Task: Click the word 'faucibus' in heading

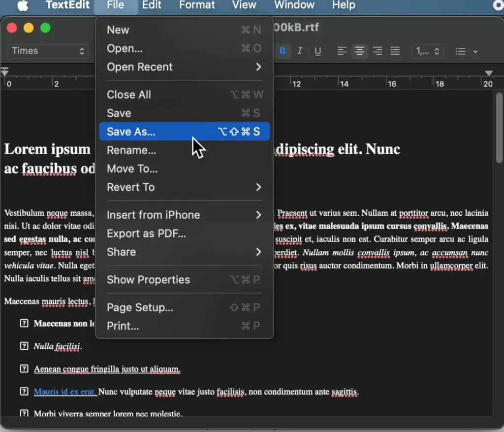Action: (x=49, y=169)
